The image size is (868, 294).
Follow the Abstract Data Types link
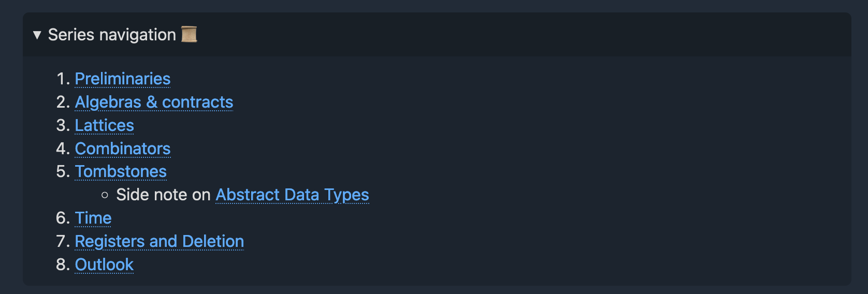tap(292, 195)
